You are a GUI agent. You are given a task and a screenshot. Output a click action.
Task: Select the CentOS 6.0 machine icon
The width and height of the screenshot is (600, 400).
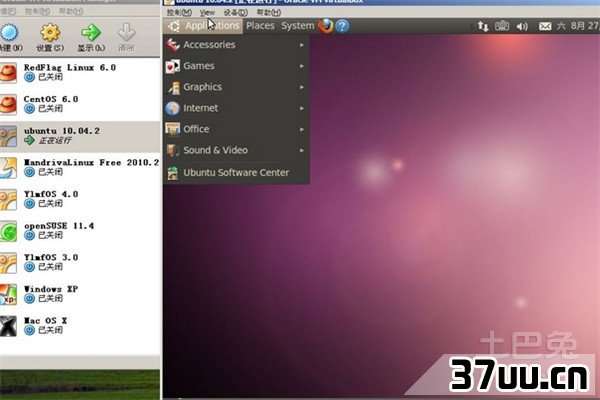(x=8, y=104)
